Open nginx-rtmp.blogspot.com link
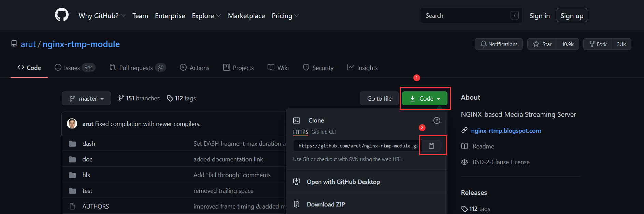Image resolution: width=644 pixels, height=214 pixels. click(x=506, y=130)
